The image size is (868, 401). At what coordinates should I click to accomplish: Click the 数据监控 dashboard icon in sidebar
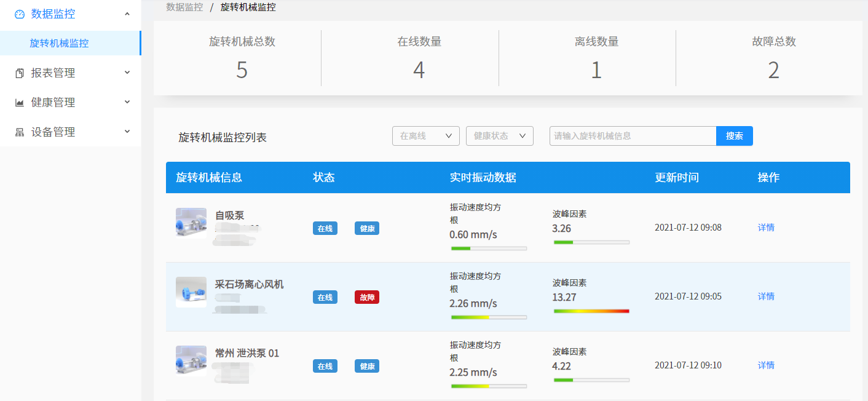coord(20,14)
